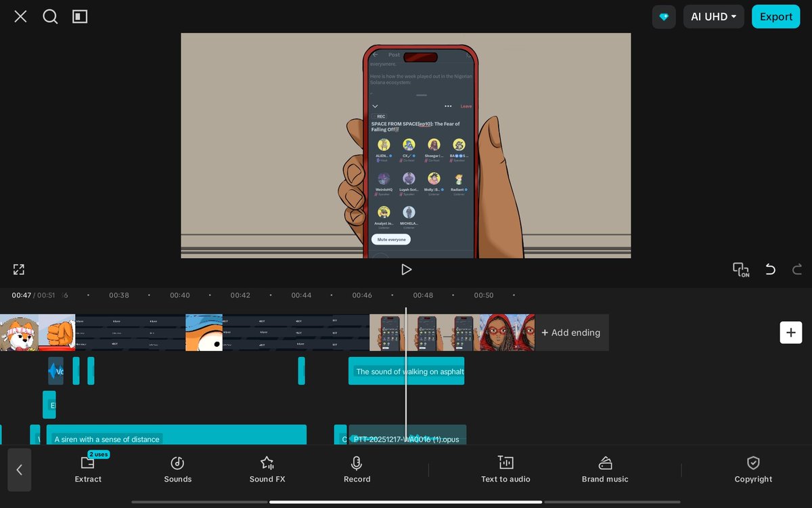The width and height of the screenshot is (812, 508).
Task: Tap the phone screenshot in the preview
Action: click(420, 153)
